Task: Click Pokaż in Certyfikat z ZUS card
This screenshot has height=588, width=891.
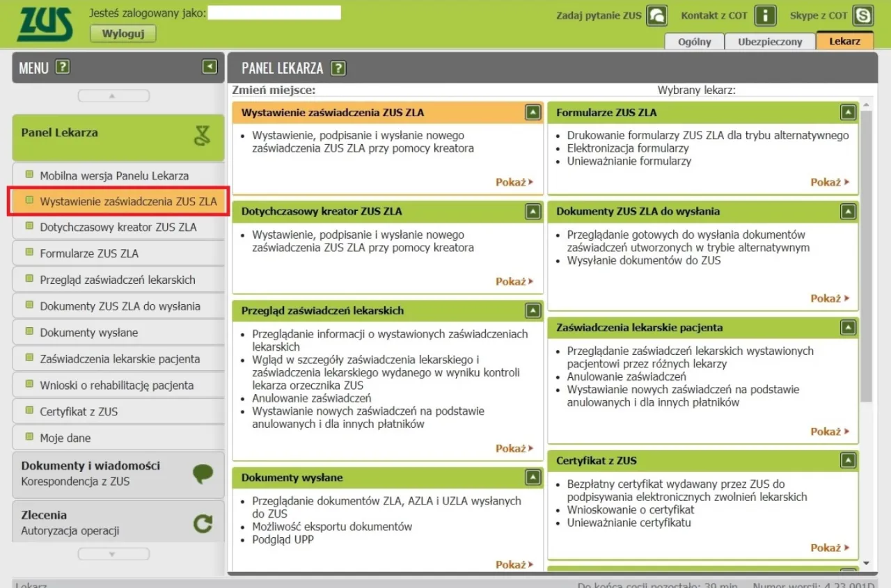Action: (830, 548)
